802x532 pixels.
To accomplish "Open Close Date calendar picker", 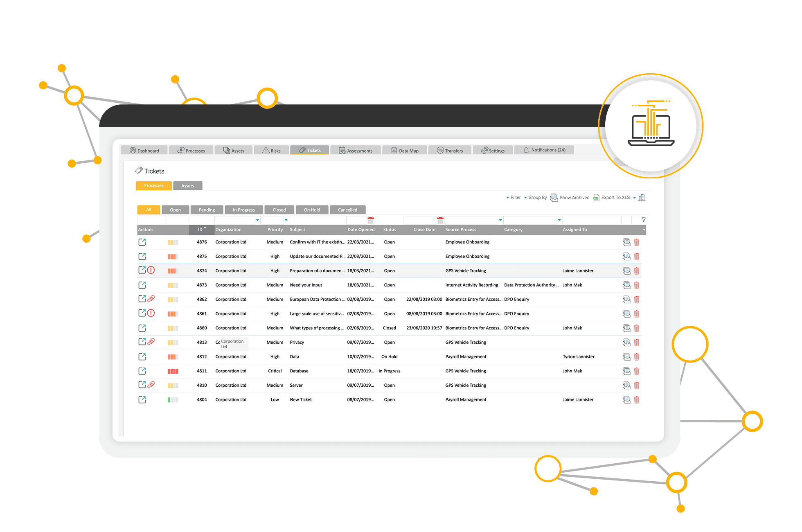I will [x=440, y=220].
